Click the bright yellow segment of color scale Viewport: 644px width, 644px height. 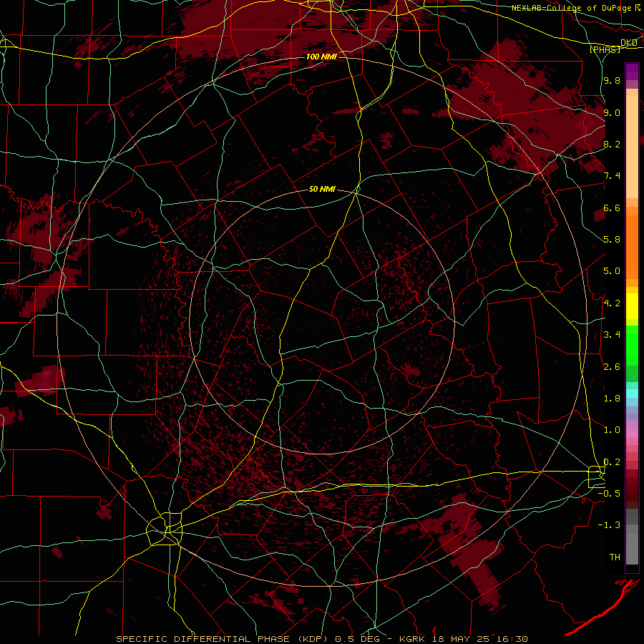(x=632, y=306)
